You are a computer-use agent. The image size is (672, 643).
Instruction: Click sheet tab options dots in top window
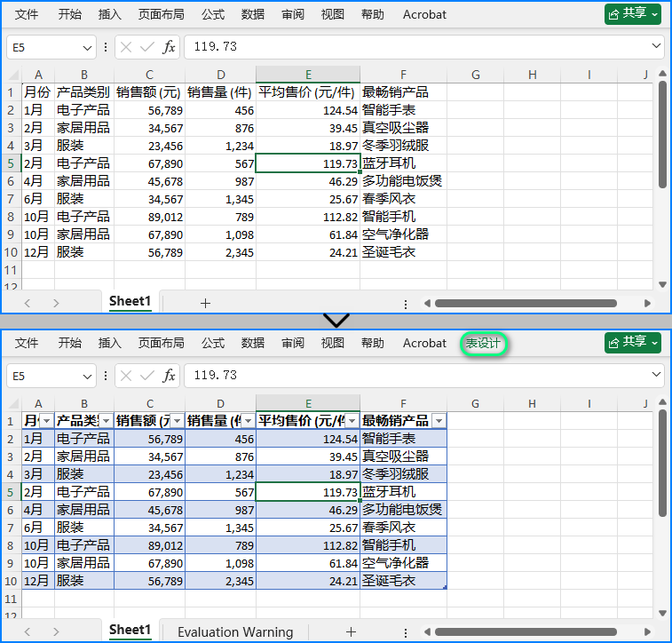[x=405, y=304]
